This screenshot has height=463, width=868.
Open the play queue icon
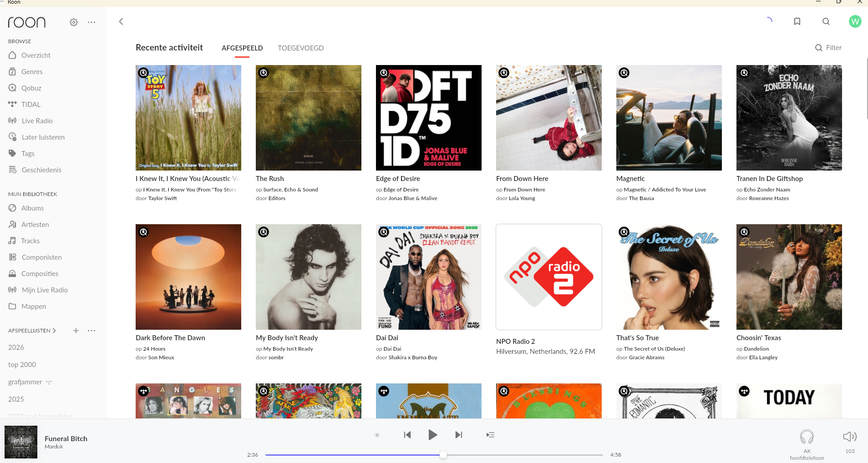[490, 435]
